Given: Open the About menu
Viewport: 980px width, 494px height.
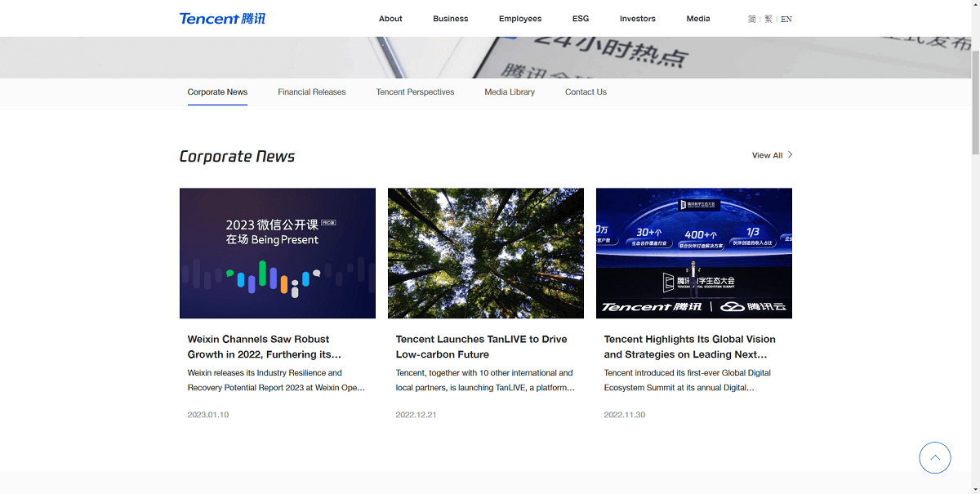Looking at the screenshot, I should coord(390,18).
